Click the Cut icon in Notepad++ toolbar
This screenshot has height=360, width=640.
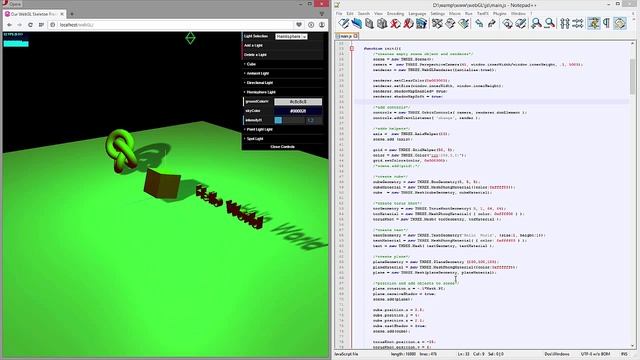click(x=437, y=23)
